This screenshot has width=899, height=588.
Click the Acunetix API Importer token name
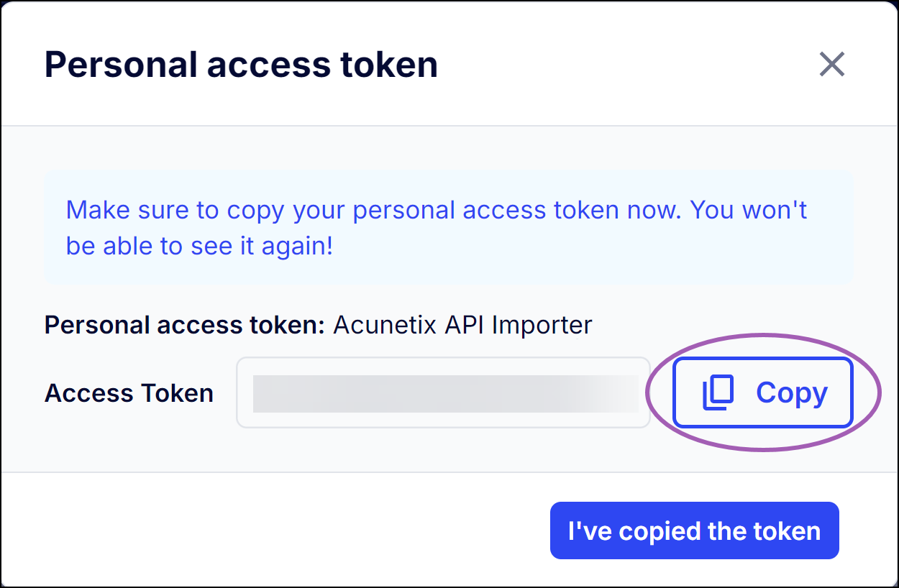tap(460, 324)
